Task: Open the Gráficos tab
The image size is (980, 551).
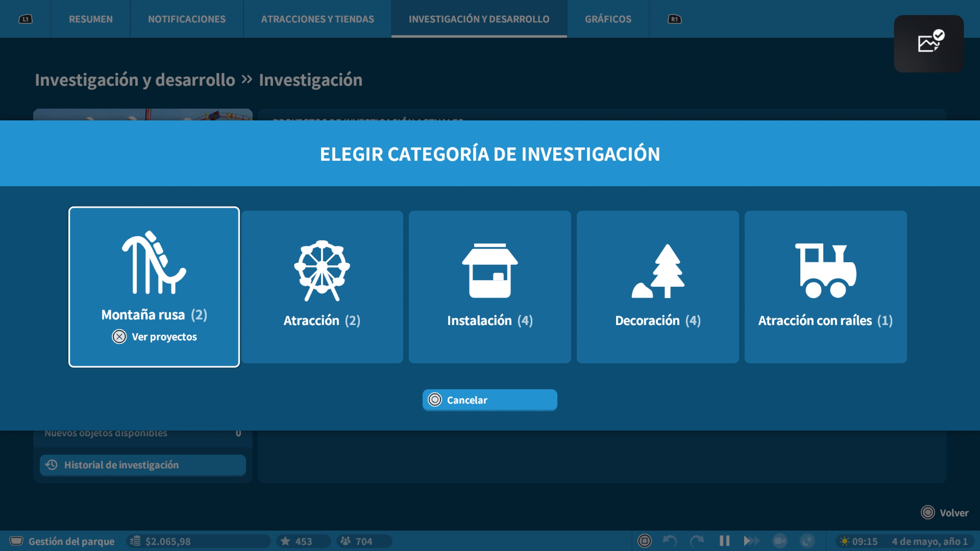Action: point(608,19)
